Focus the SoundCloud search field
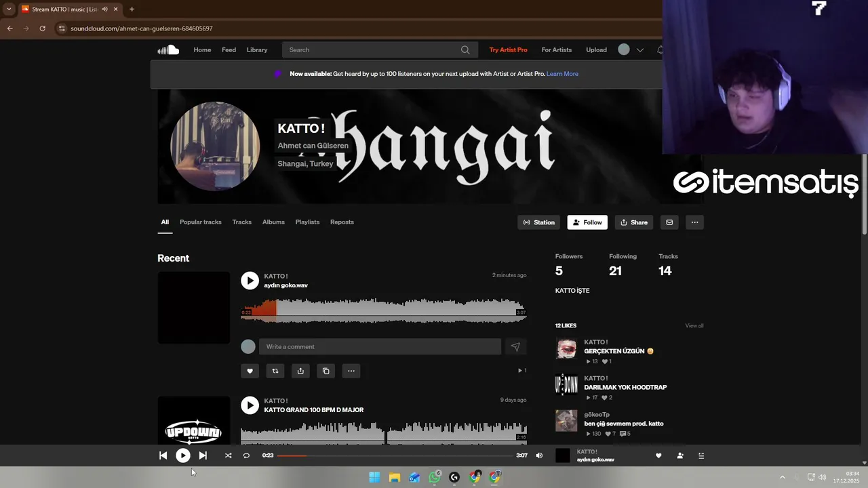This screenshot has width=868, height=488. click(380, 49)
